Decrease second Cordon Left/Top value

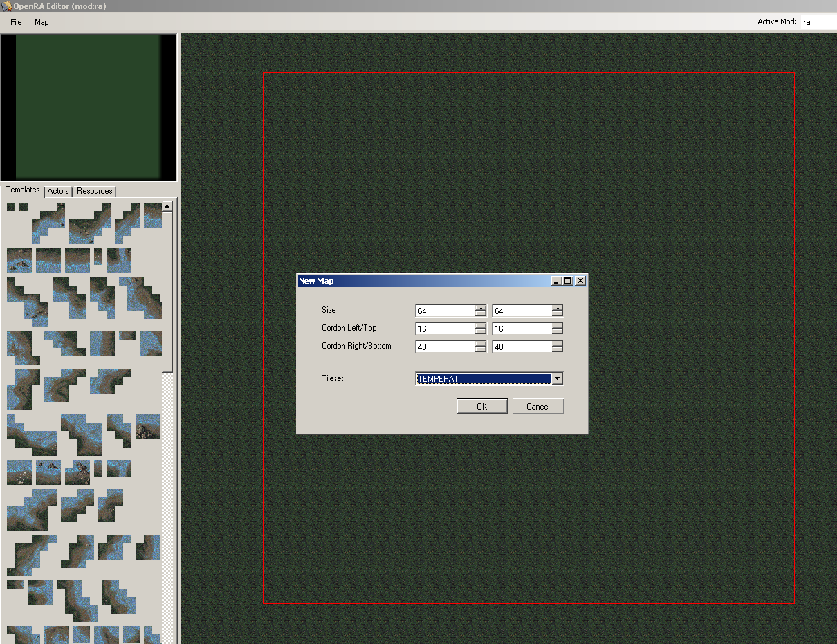click(558, 331)
